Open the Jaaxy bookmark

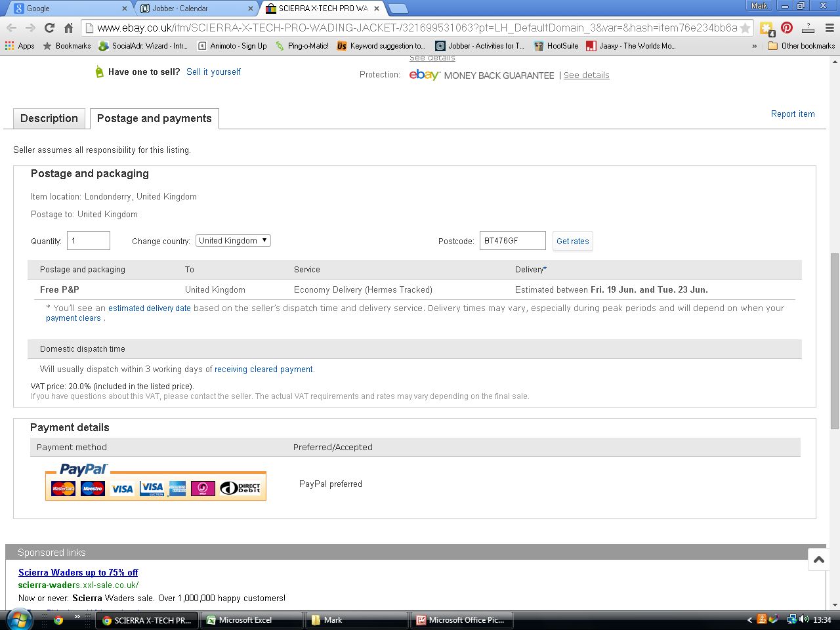pos(631,46)
